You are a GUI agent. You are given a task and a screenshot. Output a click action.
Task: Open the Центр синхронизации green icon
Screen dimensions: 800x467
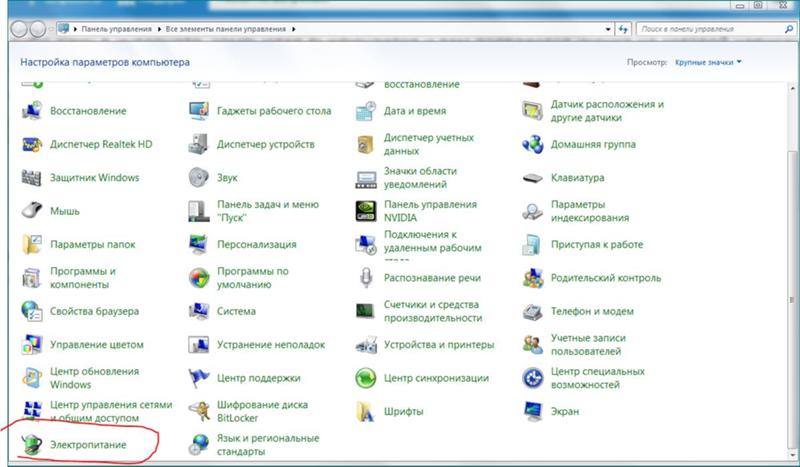click(365, 378)
